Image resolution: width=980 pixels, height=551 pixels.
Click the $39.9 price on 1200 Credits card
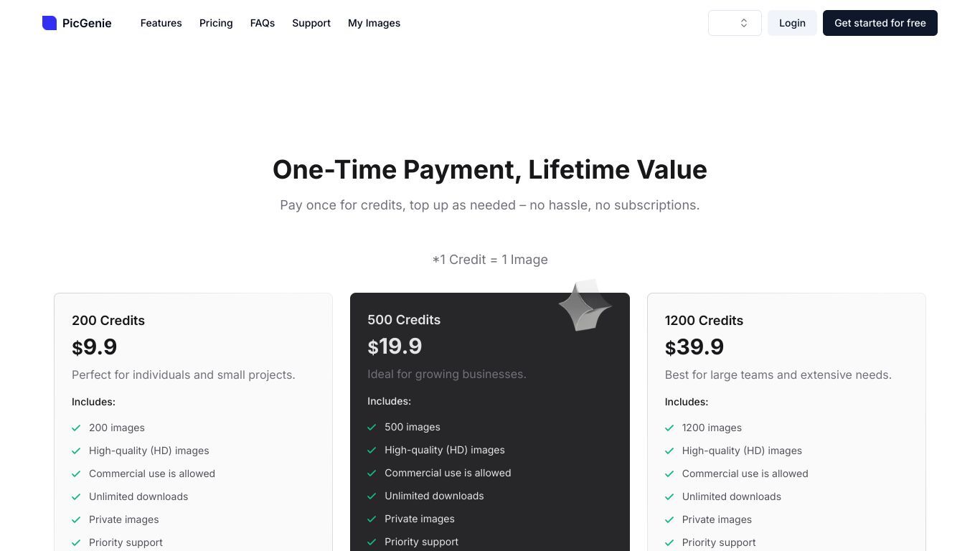pos(694,347)
